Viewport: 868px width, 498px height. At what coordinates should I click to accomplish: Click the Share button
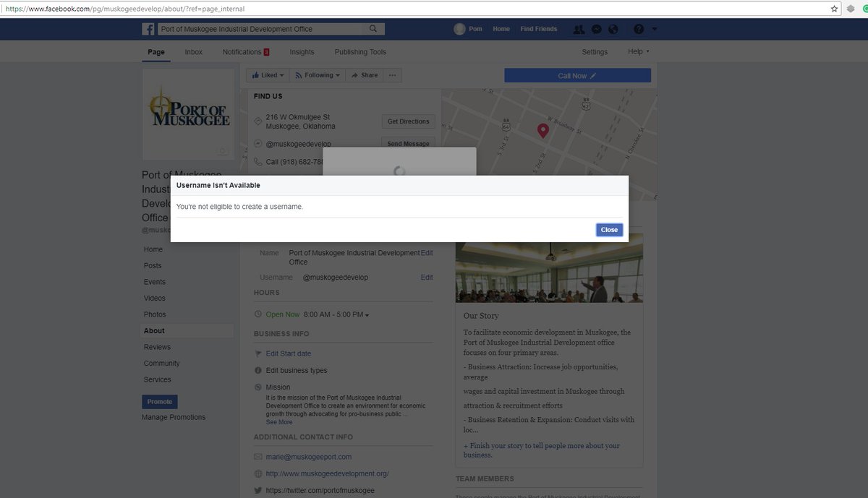365,75
